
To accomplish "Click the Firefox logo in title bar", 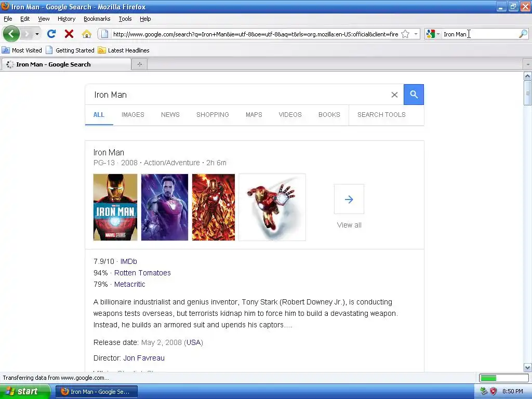I will pyautogui.click(x=5, y=6).
